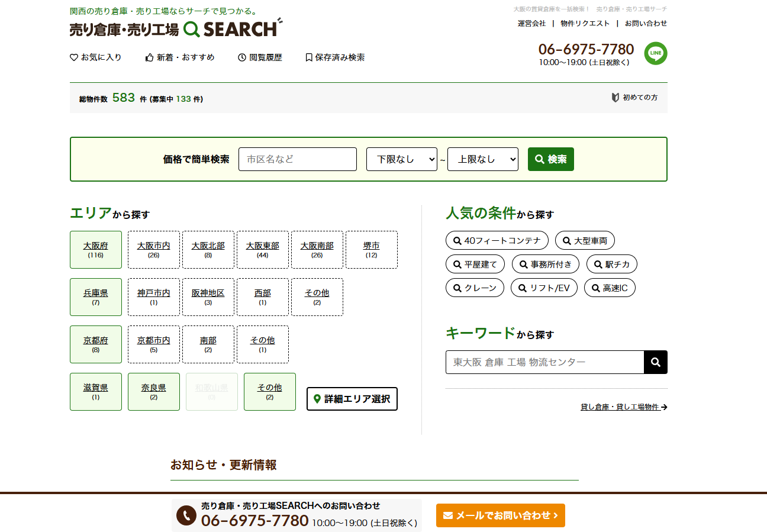Open 保存済み検索 bookmark icon
Screen dimensions: 767x532
tap(335, 57)
